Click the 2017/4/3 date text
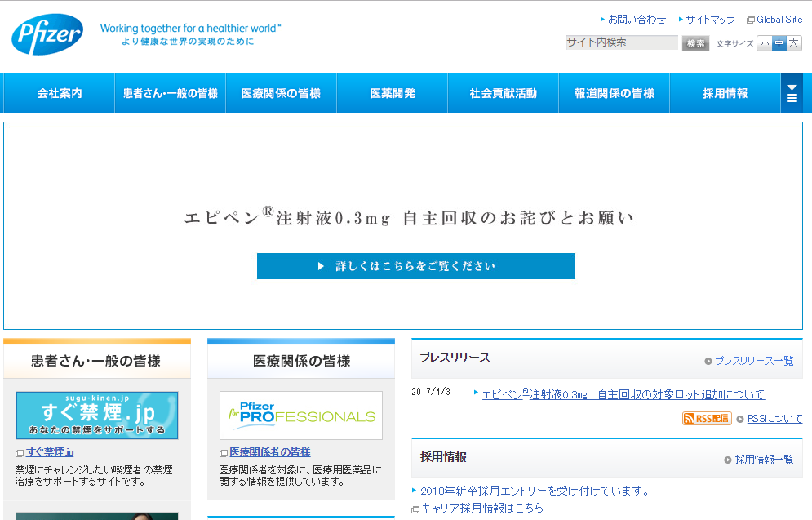 coord(431,392)
